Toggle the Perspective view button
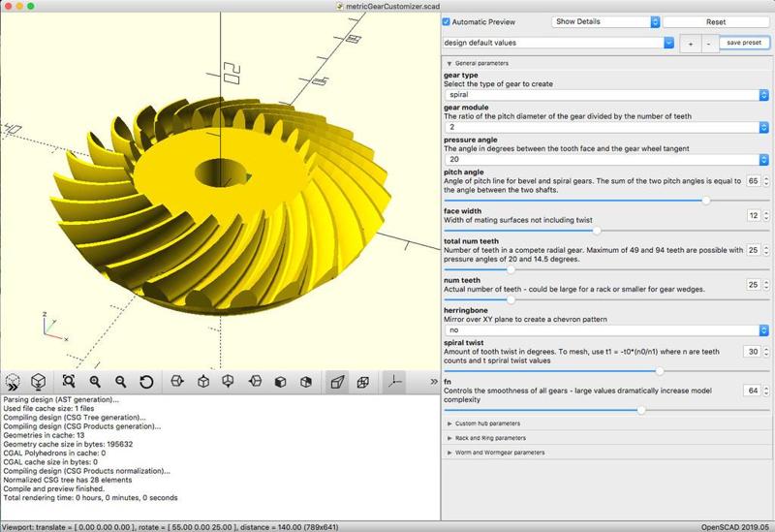 [336, 382]
